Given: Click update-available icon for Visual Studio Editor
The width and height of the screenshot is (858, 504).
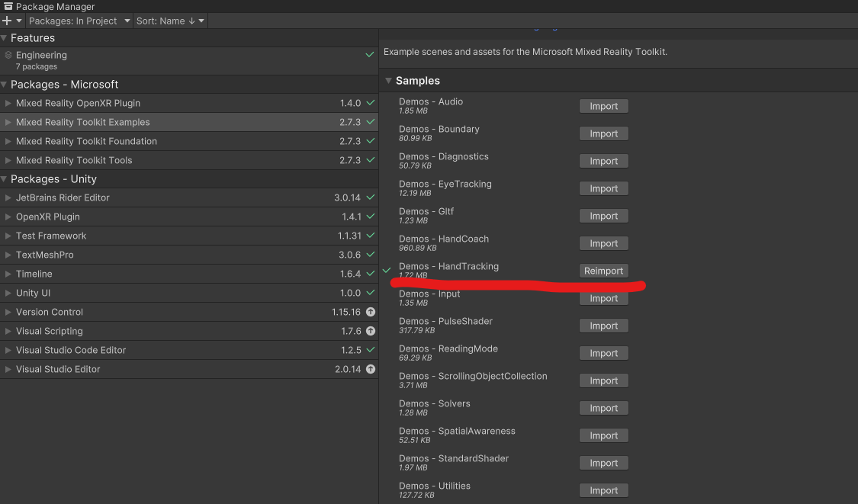Looking at the screenshot, I should (371, 369).
